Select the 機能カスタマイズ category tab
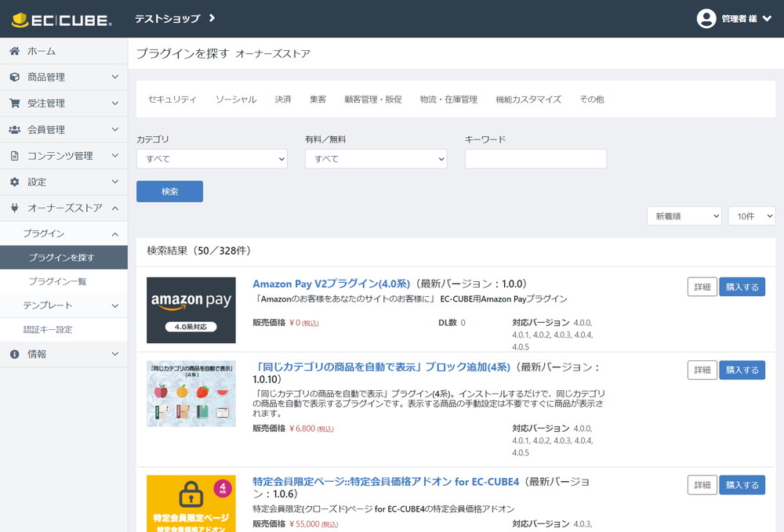The width and height of the screenshot is (784, 532). tap(528, 100)
